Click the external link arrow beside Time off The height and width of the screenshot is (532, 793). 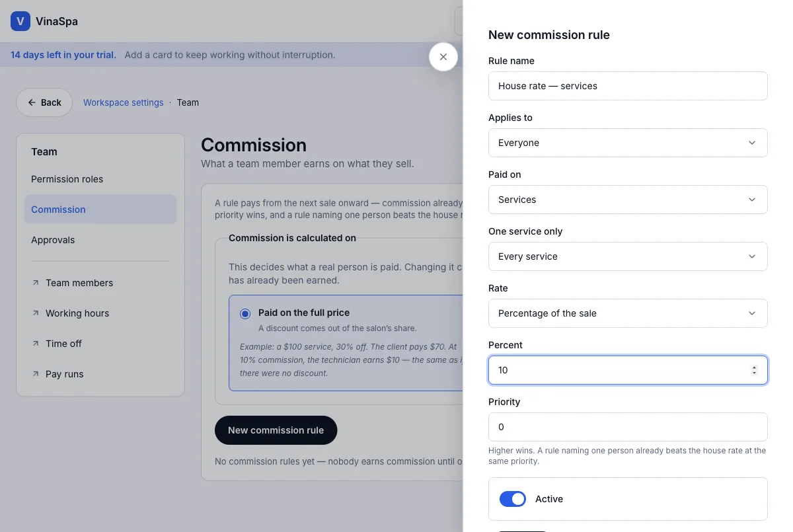(36, 344)
